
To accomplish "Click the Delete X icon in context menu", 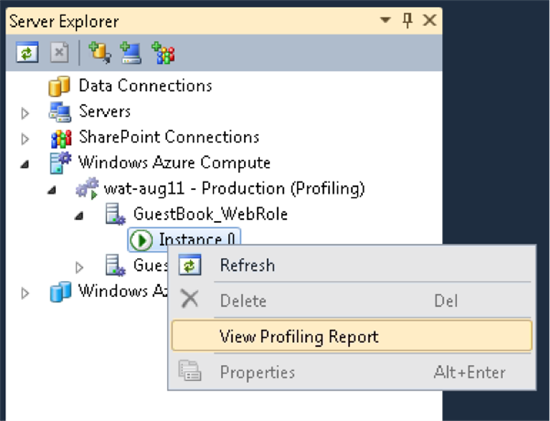I will coord(190,299).
